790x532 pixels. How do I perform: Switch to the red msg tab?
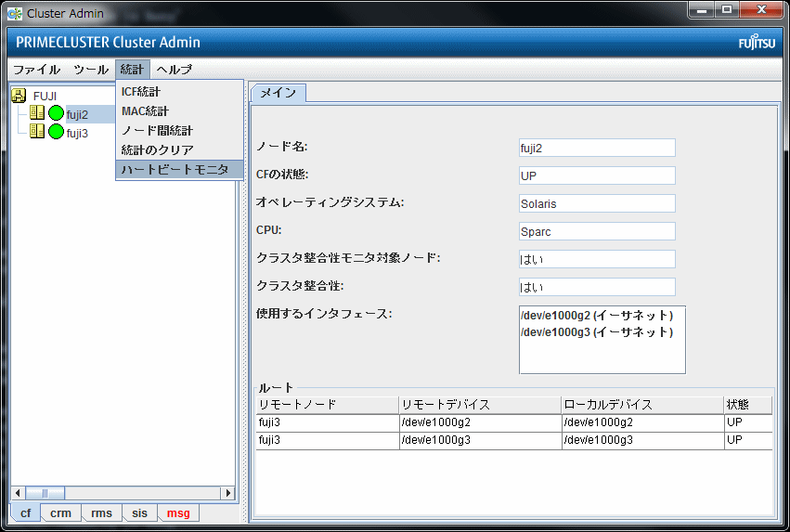(178, 513)
